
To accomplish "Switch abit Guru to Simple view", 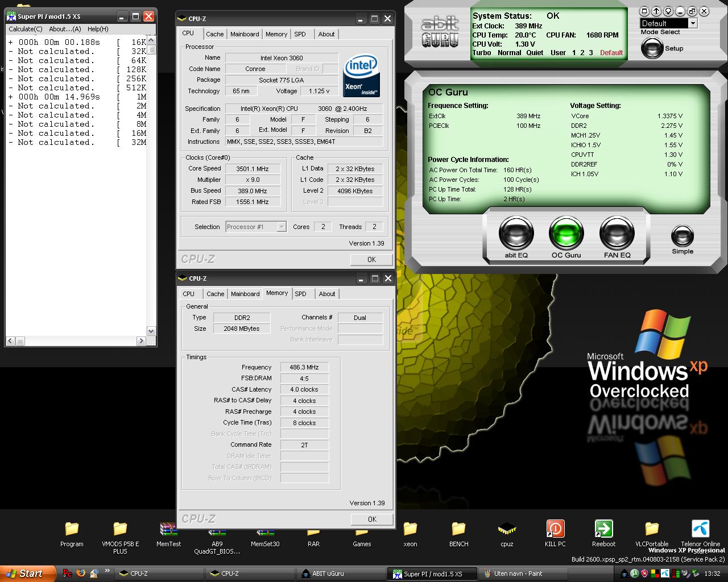I will point(682,236).
